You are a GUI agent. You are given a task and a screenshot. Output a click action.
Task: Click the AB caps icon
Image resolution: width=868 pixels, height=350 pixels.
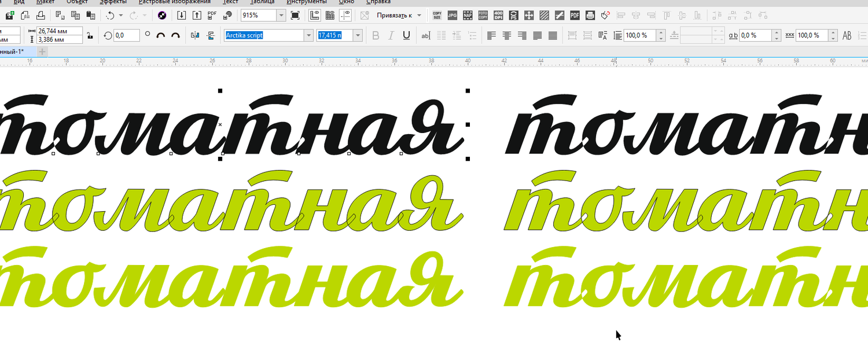pos(847,35)
